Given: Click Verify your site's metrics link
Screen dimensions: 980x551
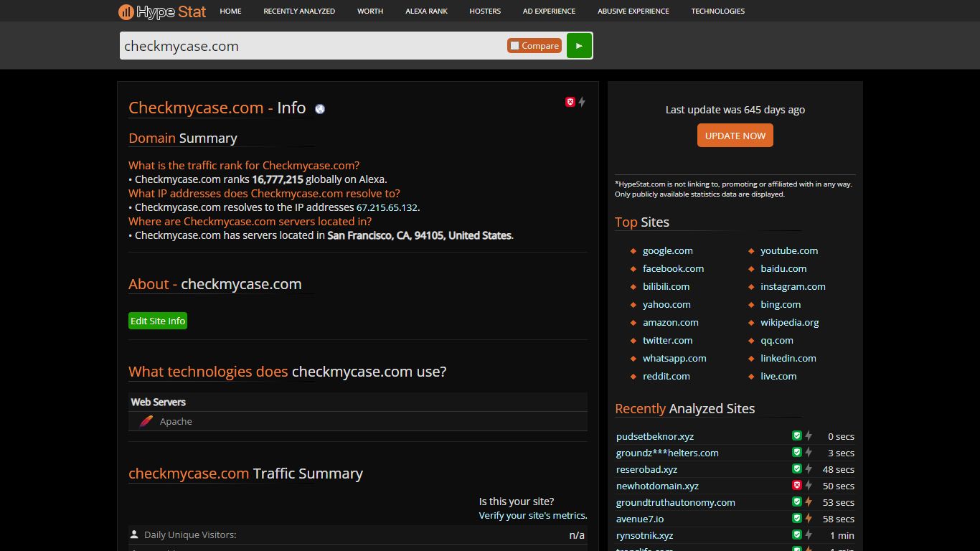Looking at the screenshot, I should tap(533, 515).
